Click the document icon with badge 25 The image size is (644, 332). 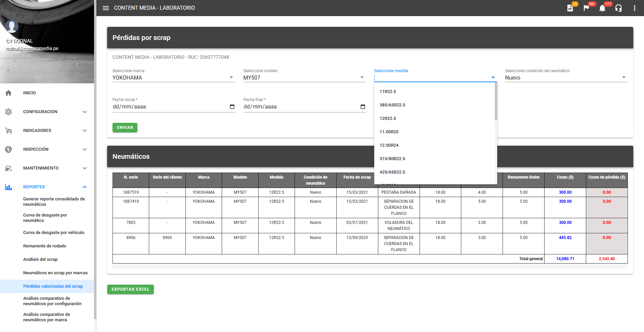(x=570, y=8)
